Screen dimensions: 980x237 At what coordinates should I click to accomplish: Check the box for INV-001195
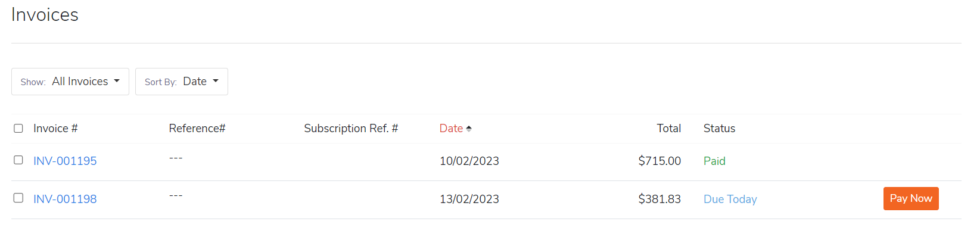point(18,160)
